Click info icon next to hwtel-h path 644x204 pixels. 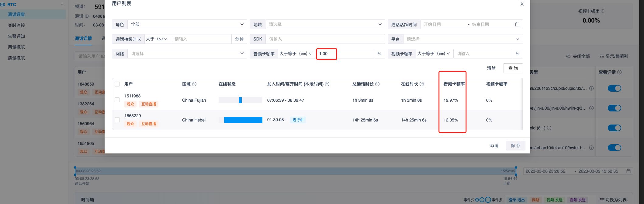(x=591, y=148)
